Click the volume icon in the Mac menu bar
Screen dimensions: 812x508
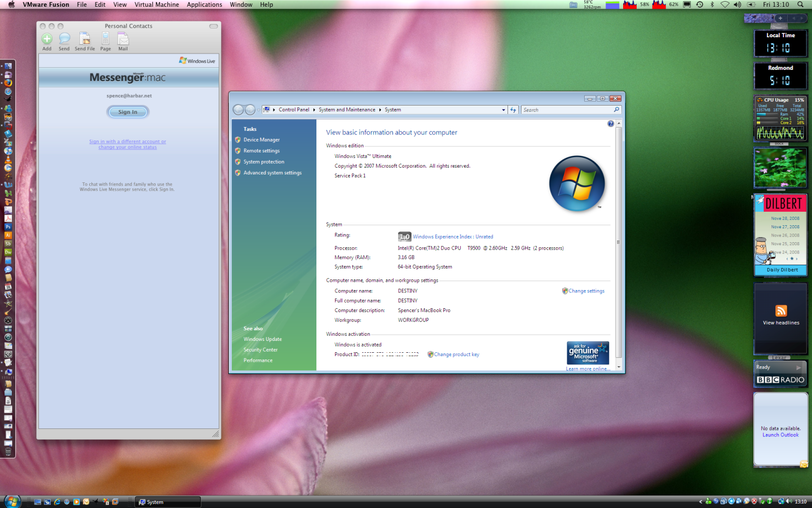pyautogui.click(x=738, y=5)
